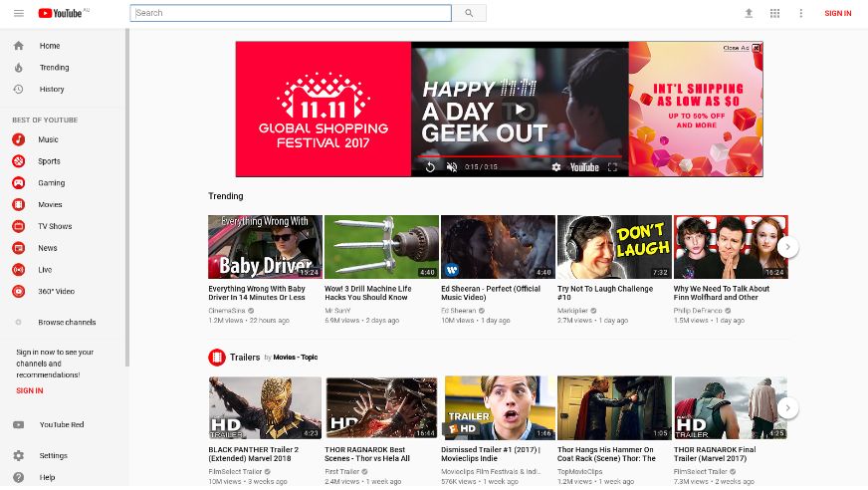The image size is (868, 490).
Task: Click the 360° Video icon in sidebar
Action: 18,292
